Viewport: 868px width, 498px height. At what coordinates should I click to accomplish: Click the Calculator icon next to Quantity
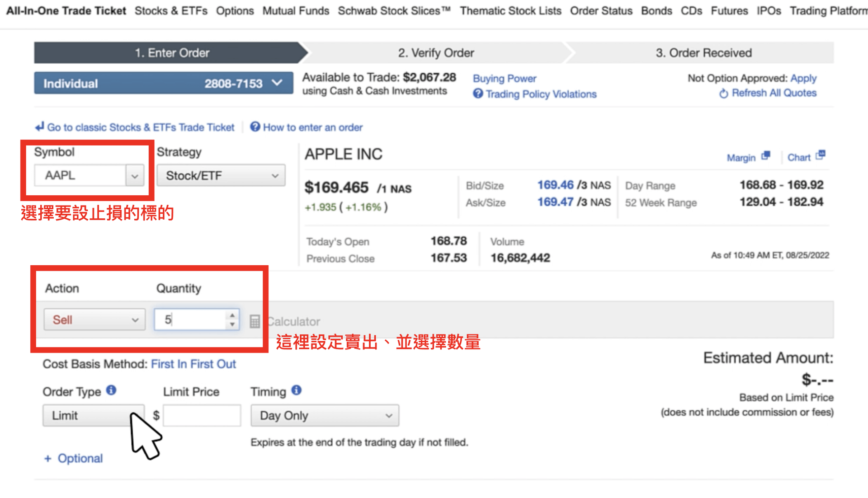(x=255, y=321)
